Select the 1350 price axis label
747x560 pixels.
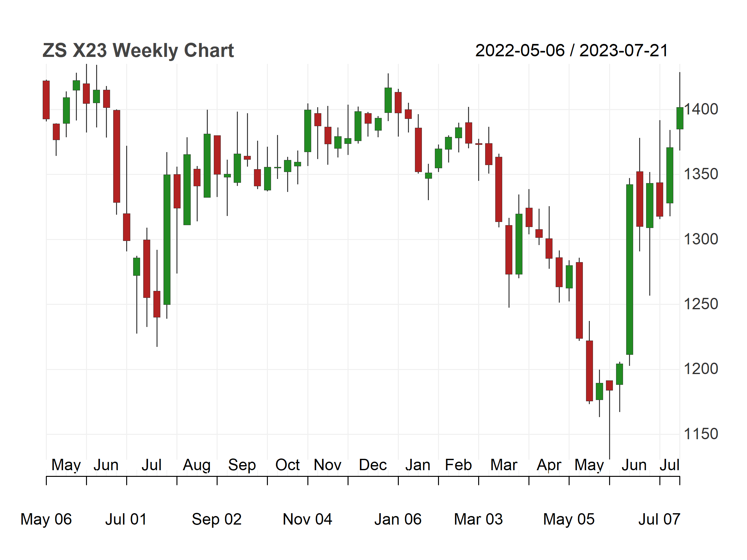701,175
